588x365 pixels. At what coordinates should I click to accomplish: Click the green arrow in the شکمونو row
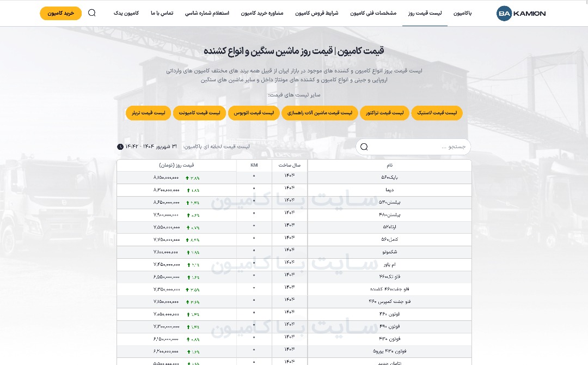click(x=188, y=252)
